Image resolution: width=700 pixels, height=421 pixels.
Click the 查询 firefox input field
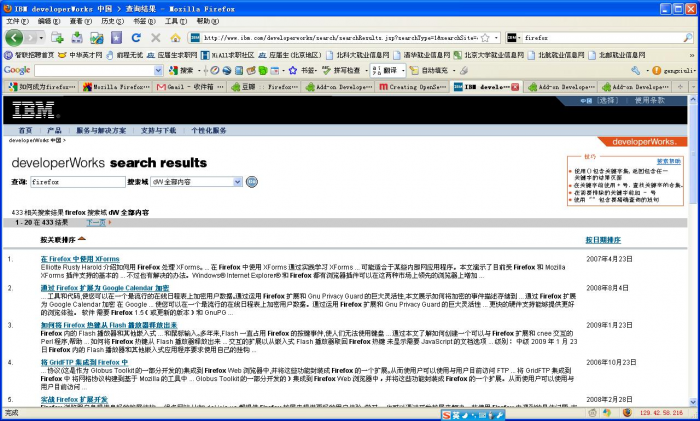(78, 182)
